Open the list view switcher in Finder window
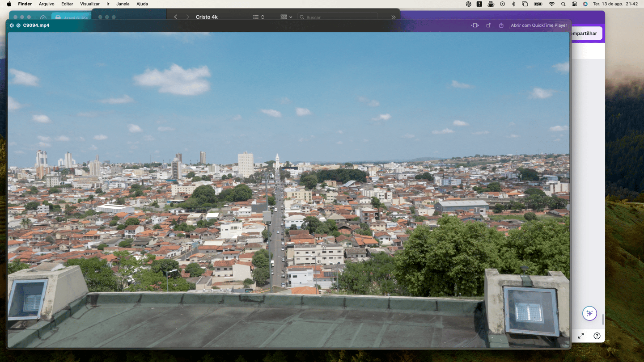The width and height of the screenshot is (644, 362). [258, 17]
